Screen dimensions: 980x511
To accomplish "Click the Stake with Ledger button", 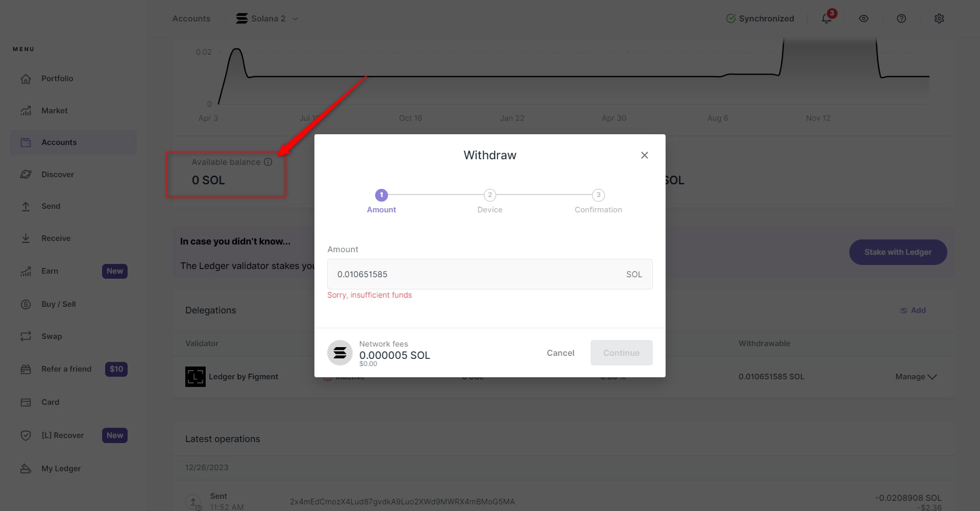I will coord(898,252).
